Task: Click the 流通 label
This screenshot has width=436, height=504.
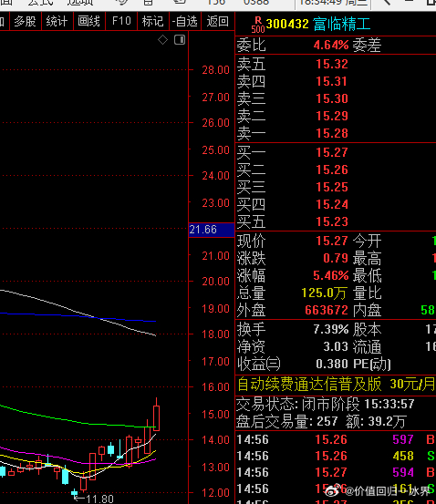Action: coord(367,347)
